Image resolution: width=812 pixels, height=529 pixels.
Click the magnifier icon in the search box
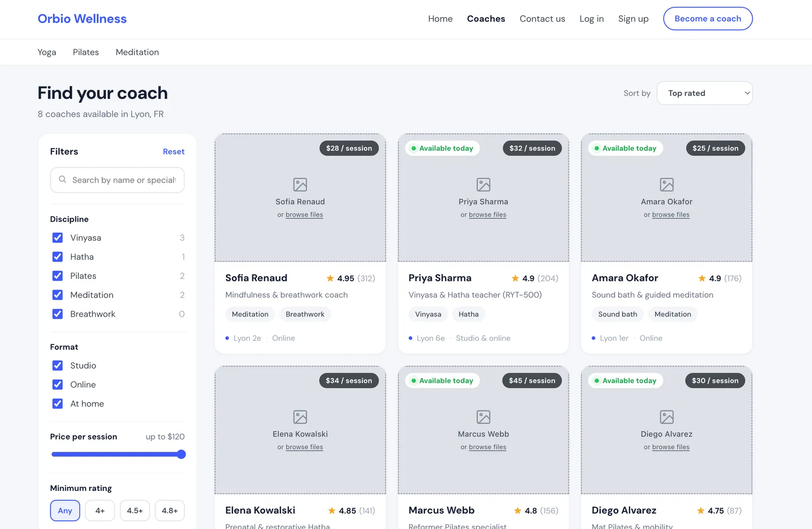pos(62,180)
